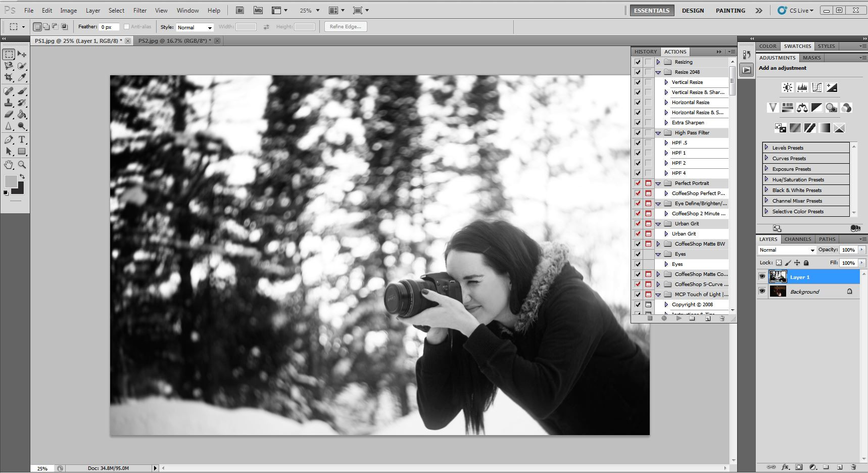Select the Crop tool

point(9,77)
